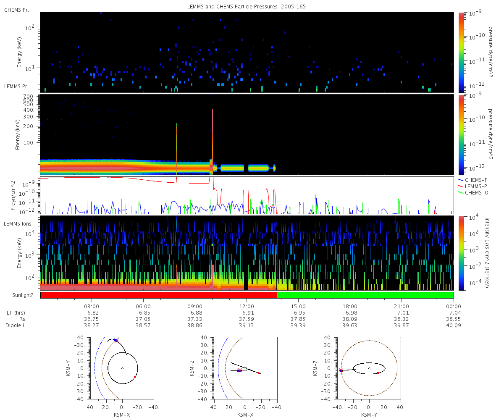Image resolution: width=504 pixels, height=420 pixels.
Task: Click the CHEMS-O green legend entry
Action: point(473,192)
